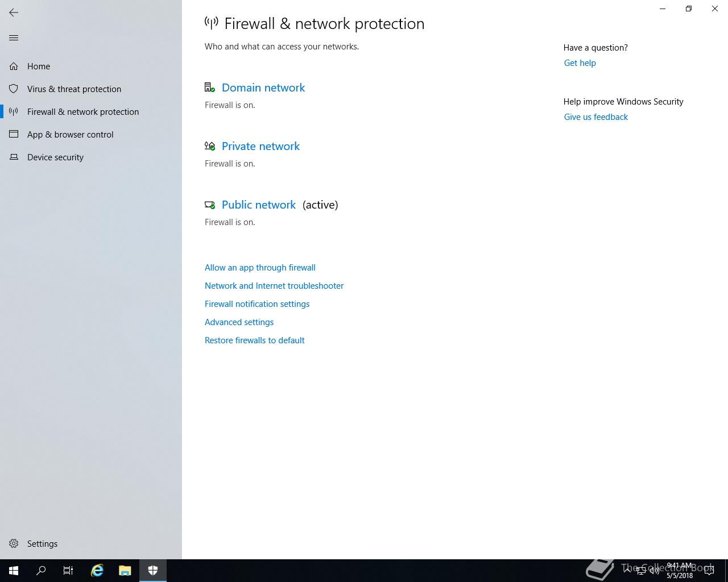Go back using the back arrow
This screenshot has height=582, width=728.
point(14,13)
